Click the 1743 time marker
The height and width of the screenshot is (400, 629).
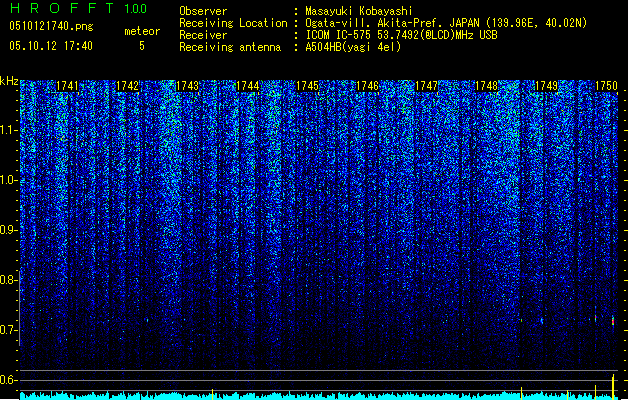tap(187, 86)
